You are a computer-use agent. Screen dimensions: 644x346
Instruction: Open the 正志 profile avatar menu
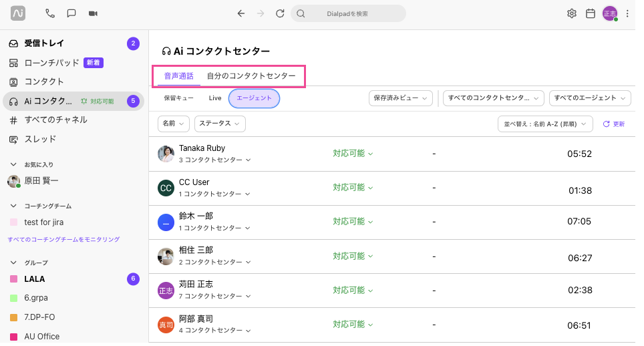[610, 13]
